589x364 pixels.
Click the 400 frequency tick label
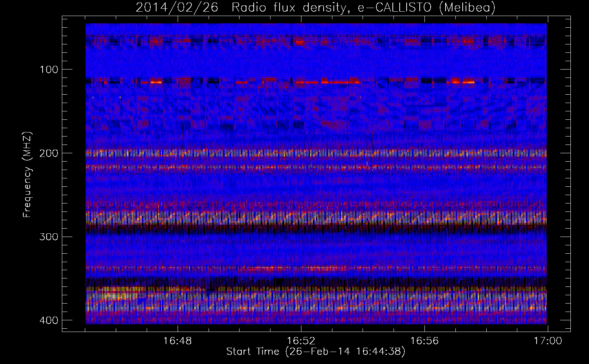point(48,320)
